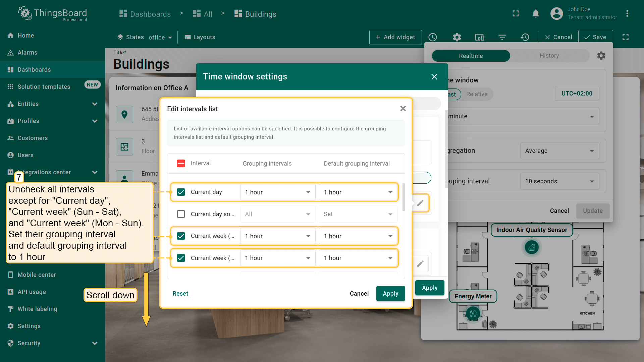Switch to the History tab
Screen dimensions: 644x362
549,56
